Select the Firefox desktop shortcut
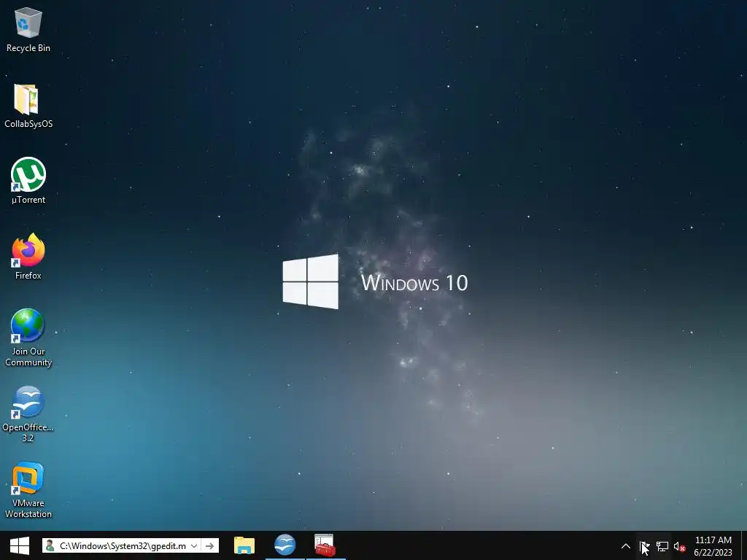Screen dimensions: 747x560 [x=28, y=257]
